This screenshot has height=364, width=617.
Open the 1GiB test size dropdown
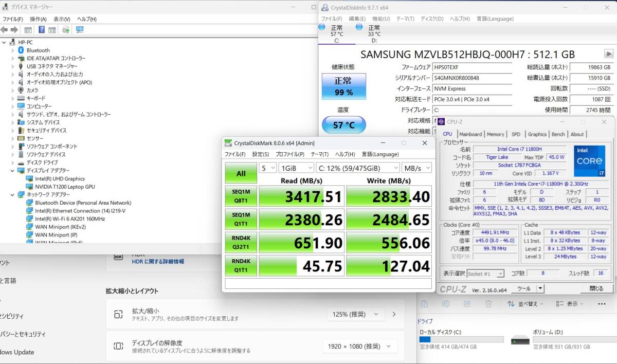tap(296, 168)
